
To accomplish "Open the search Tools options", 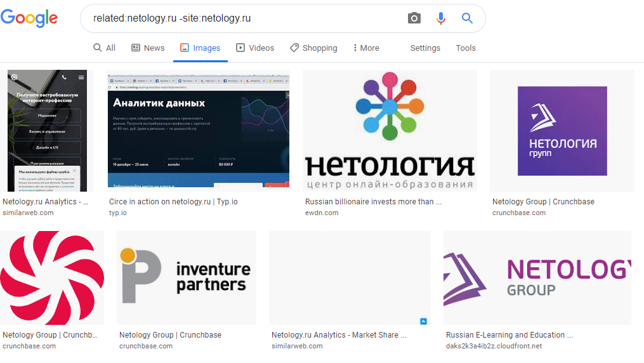I will pos(465,48).
